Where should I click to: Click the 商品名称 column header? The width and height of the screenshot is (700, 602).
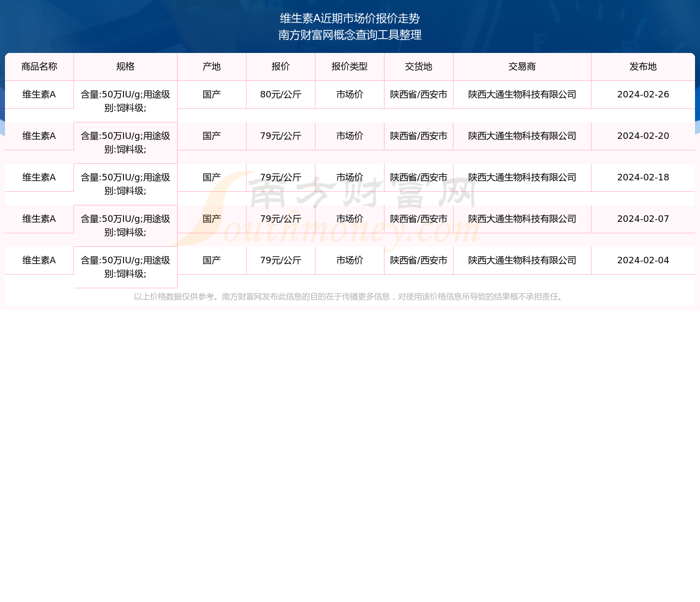39,66
